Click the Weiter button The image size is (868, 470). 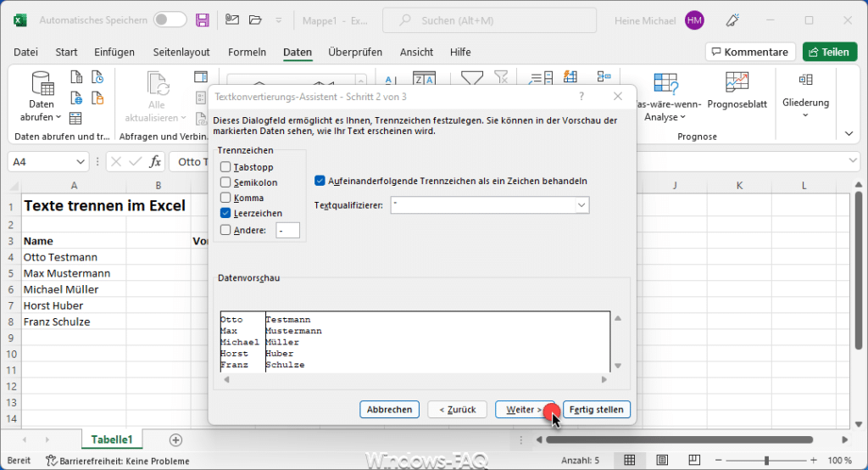tap(524, 410)
